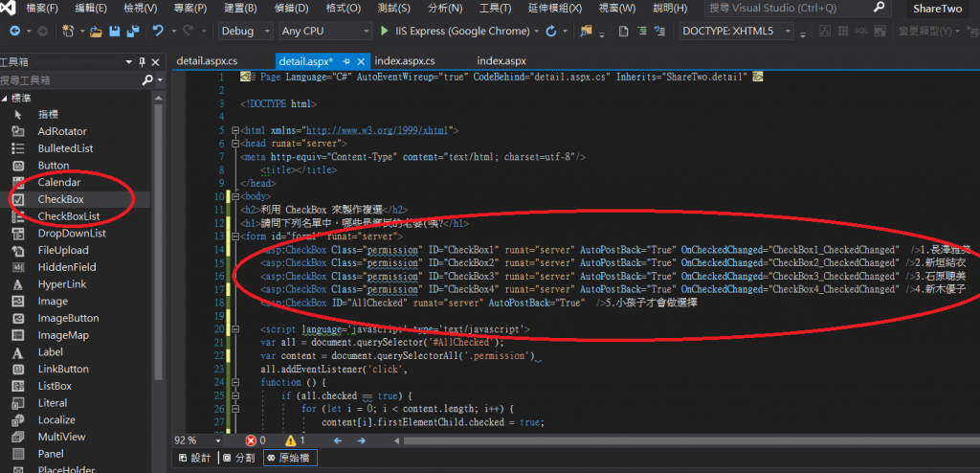Click the open file folder icon
980x473 pixels.
click(x=96, y=32)
